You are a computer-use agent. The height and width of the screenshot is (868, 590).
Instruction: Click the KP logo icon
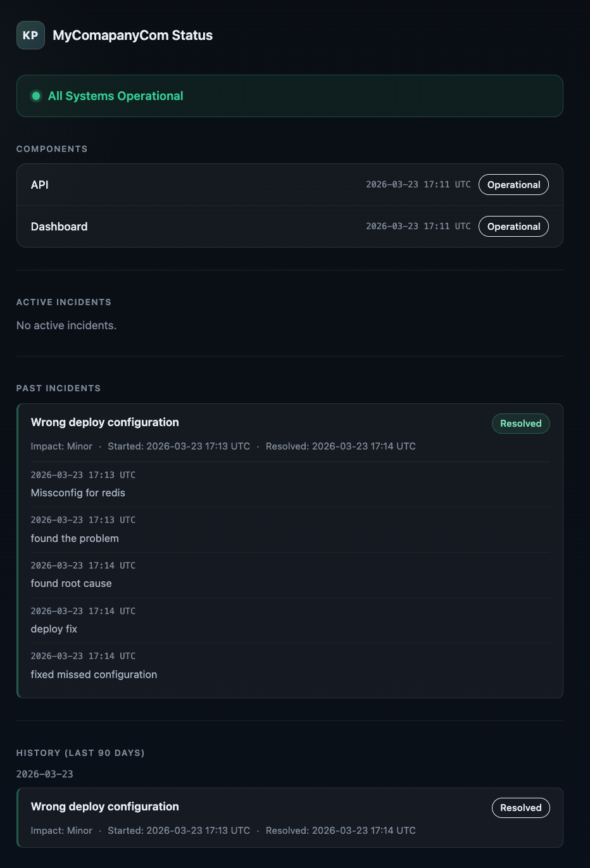click(x=30, y=35)
